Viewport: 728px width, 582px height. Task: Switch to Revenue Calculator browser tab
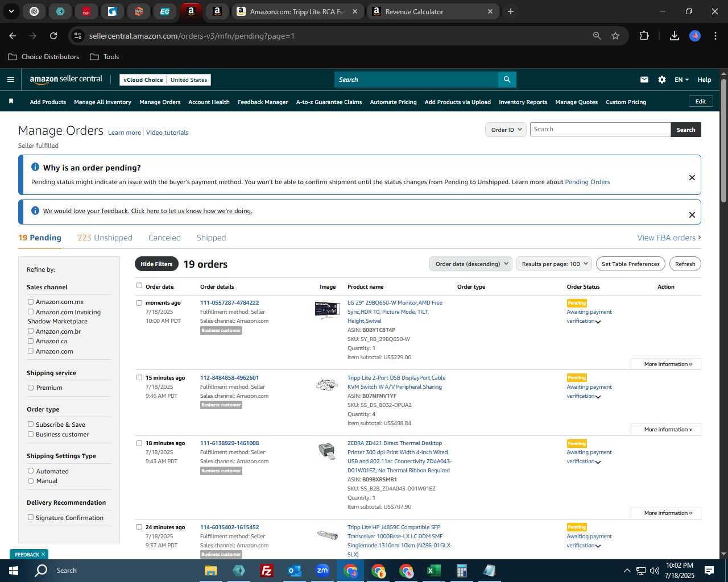click(x=434, y=11)
